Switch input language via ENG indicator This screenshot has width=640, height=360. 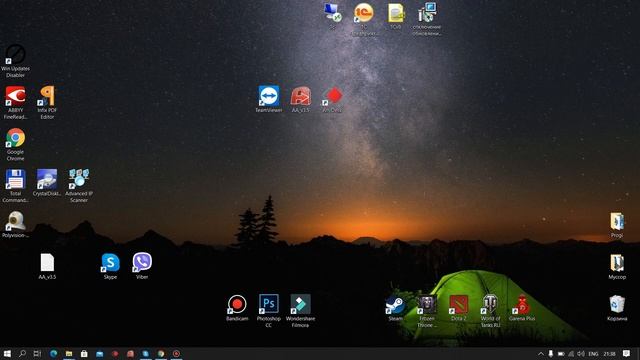[593, 354]
